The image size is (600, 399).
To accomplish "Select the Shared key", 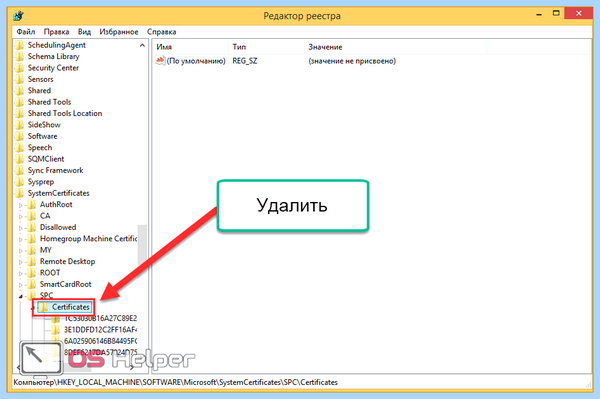I will point(39,91).
